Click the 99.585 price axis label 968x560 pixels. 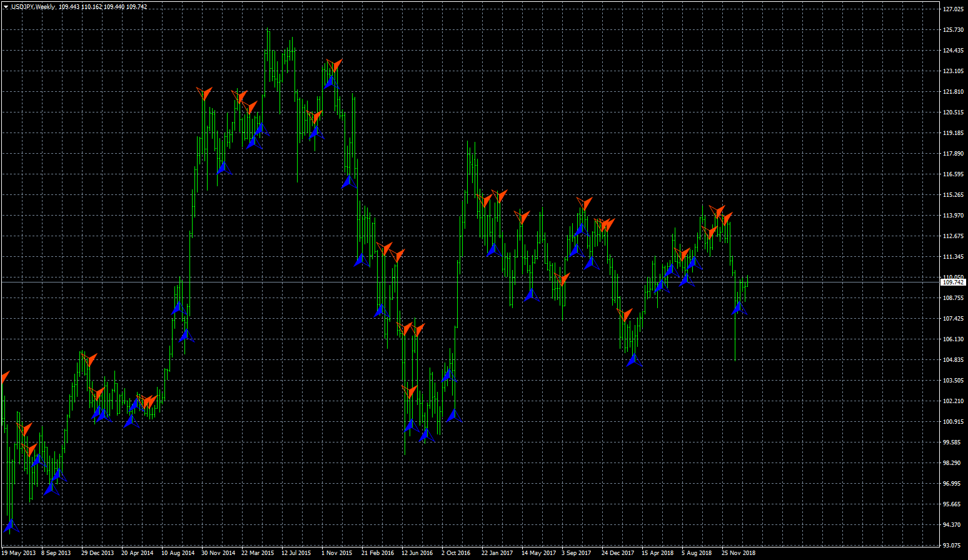[951, 442]
